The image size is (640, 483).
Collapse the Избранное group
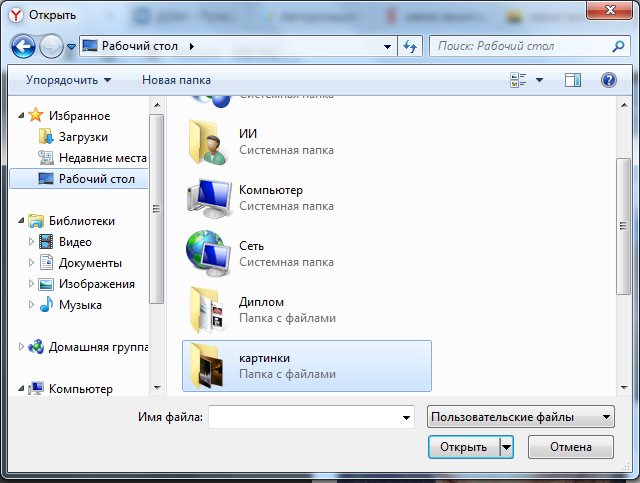coord(21,116)
